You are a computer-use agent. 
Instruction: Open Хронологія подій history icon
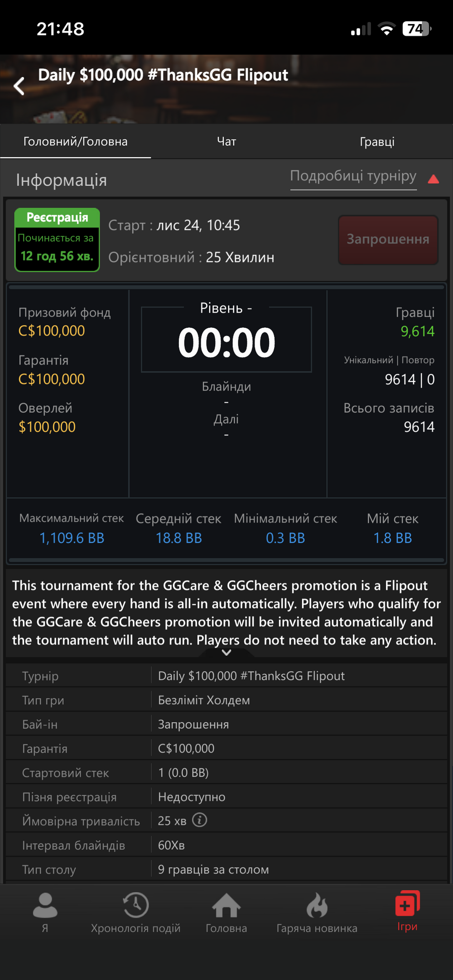pos(135,906)
